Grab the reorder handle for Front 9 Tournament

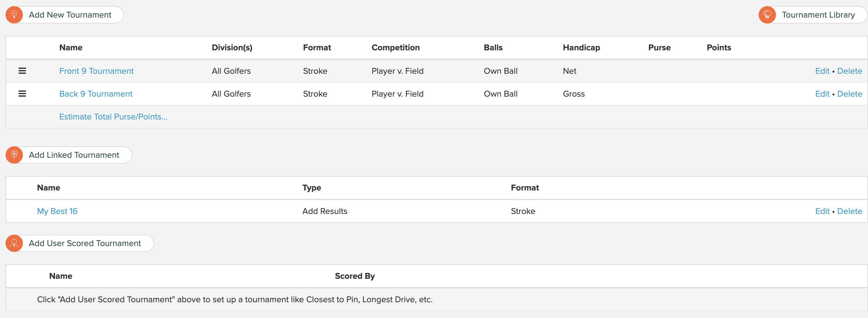[22, 71]
